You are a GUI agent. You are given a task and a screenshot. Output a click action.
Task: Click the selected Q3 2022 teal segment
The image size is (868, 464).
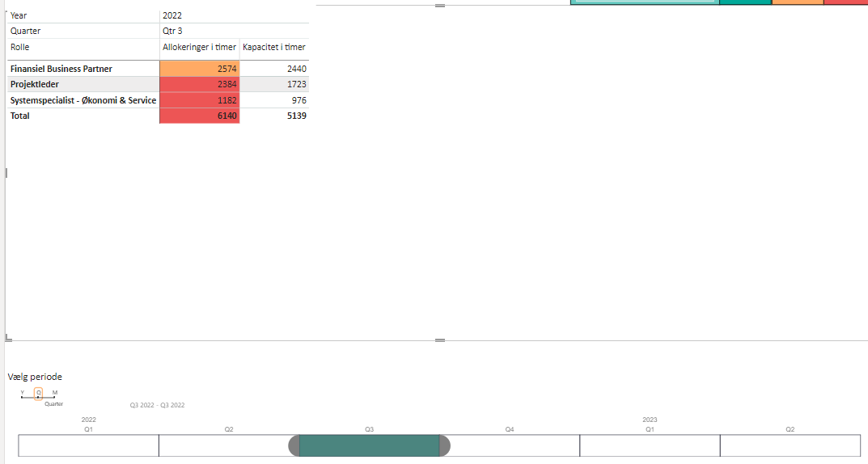pos(369,445)
